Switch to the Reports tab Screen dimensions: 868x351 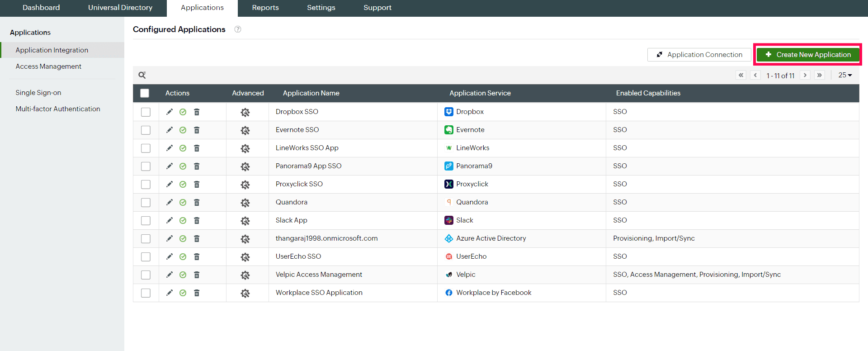coord(265,8)
